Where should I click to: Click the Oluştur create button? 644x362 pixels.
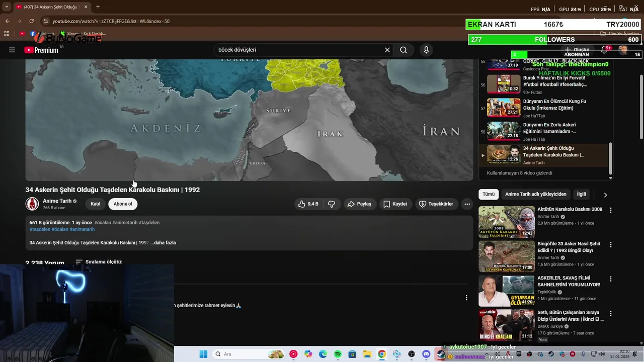pos(577,50)
